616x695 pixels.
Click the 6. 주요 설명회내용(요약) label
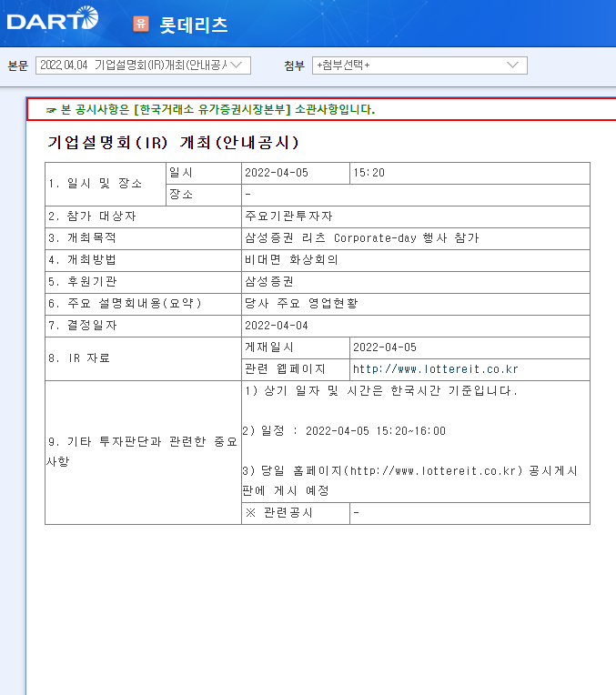pyautogui.click(x=125, y=303)
